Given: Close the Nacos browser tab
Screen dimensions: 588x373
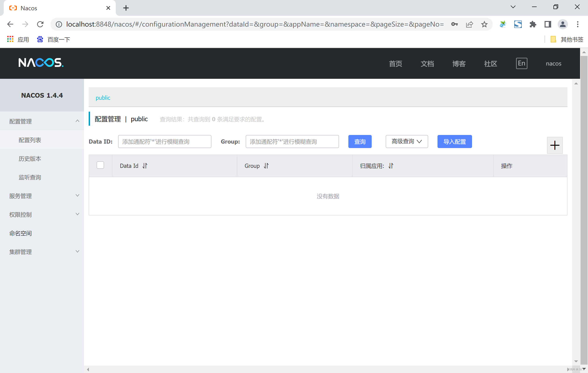Looking at the screenshot, I should coord(108,8).
